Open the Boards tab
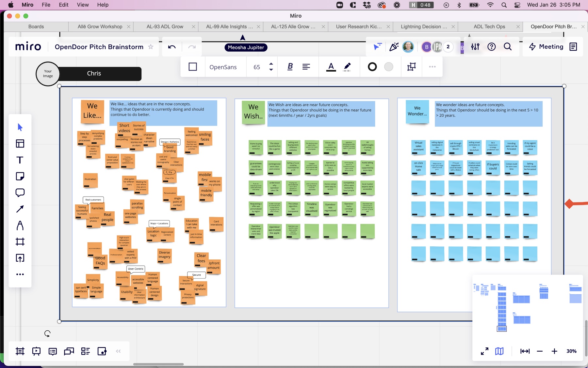Viewport: 588px width, 368px height. (36, 26)
